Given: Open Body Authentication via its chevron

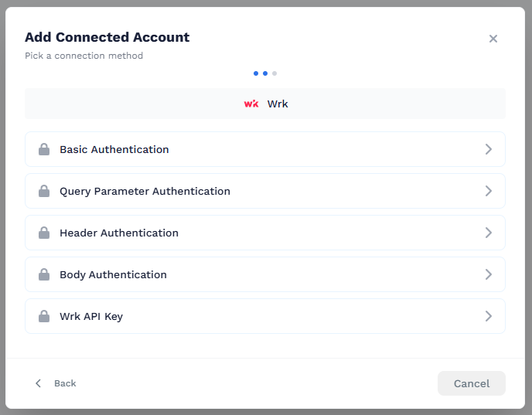Looking at the screenshot, I should click(x=488, y=274).
